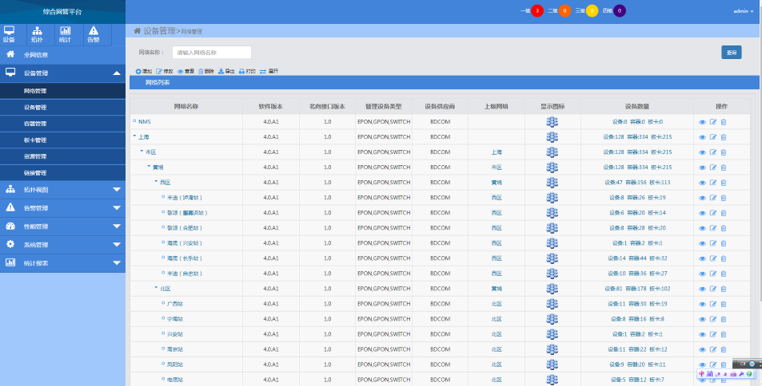Select the 网络管理 submenu item
Image resolution: width=762 pixels, height=386 pixels.
click(x=63, y=91)
